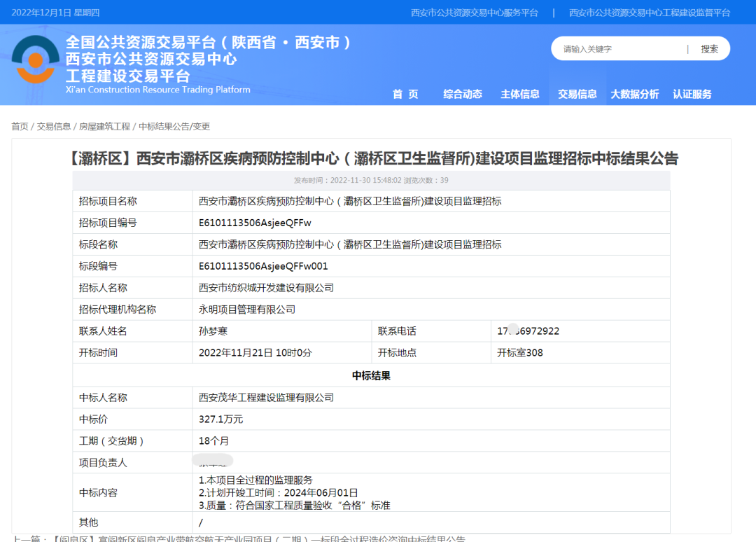Click the 开标地点 label cell
The height and width of the screenshot is (542, 756).
coord(397,353)
